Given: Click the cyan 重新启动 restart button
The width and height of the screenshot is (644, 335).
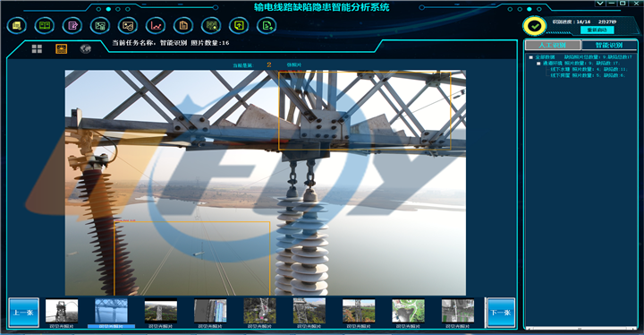Looking at the screenshot, I should point(597,30).
